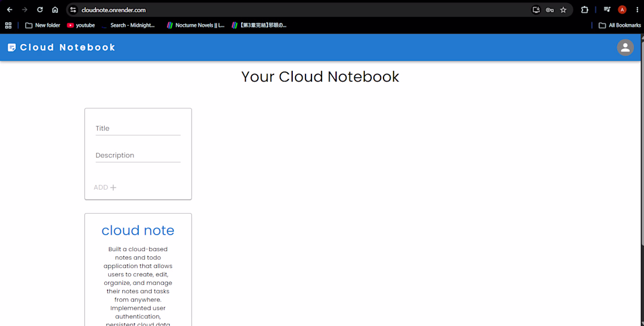
Task: Open the browser extensions puzzle icon
Action: [585, 10]
